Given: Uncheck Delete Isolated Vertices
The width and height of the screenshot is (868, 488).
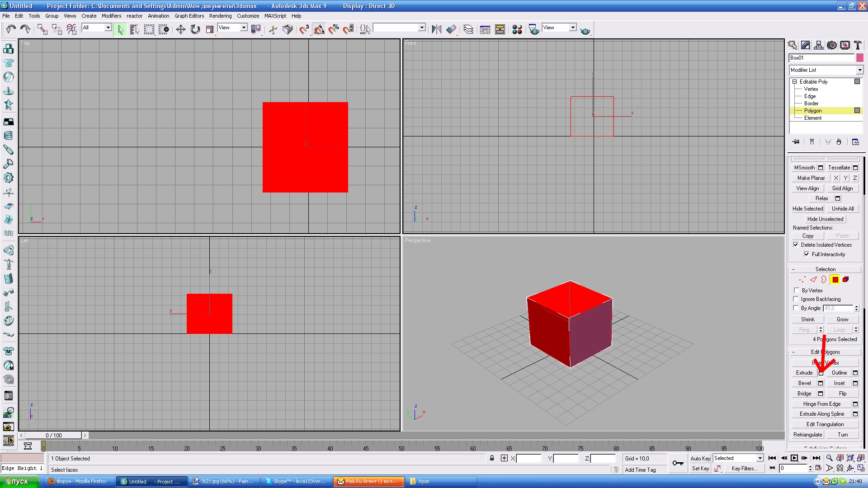Looking at the screenshot, I should 796,245.
